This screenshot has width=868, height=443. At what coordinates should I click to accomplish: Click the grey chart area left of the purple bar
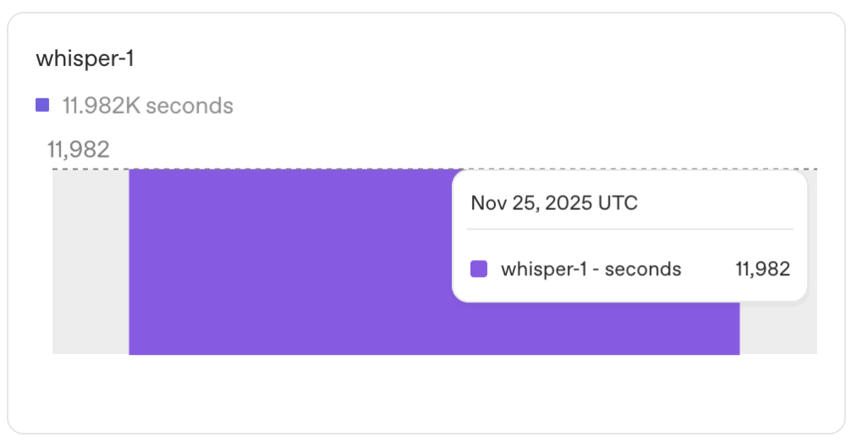click(91, 261)
